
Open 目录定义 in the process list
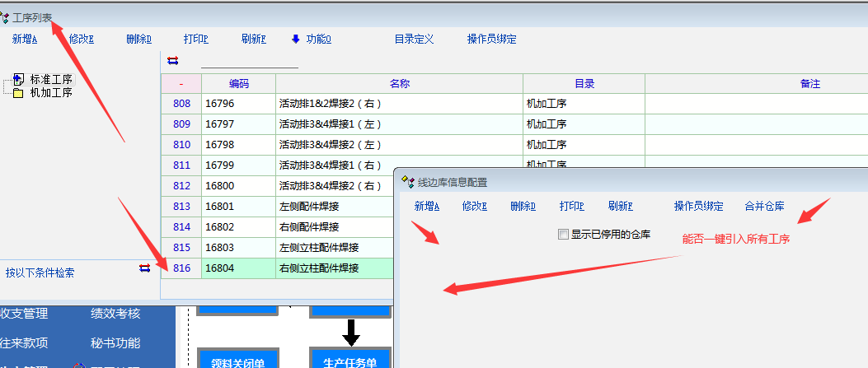414,39
